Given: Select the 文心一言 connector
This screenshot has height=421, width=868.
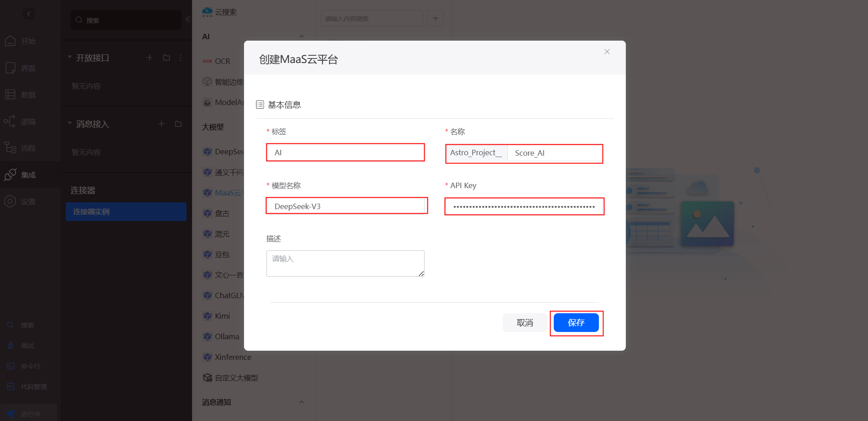Looking at the screenshot, I should (223, 275).
